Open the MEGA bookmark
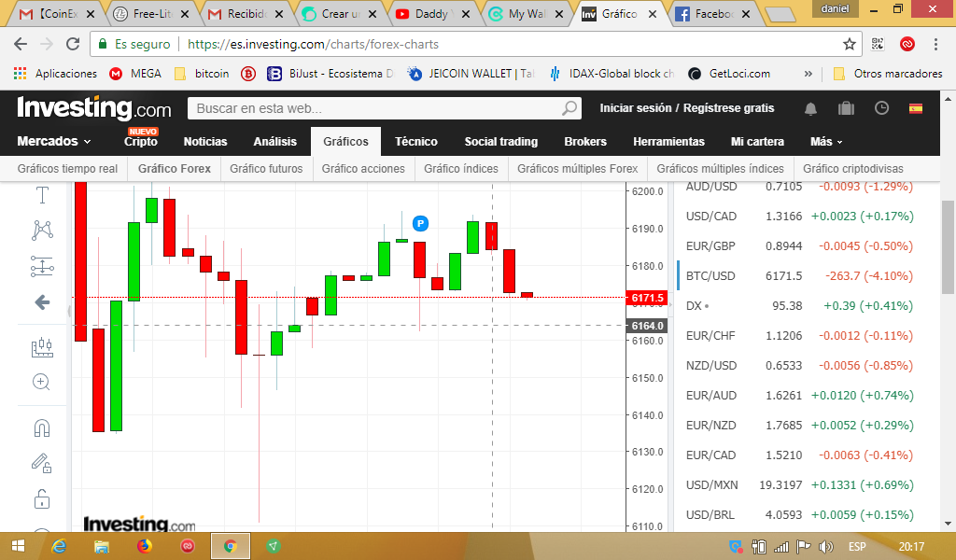The width and height of the screenshot is (956, 560). tap(135, 74)
